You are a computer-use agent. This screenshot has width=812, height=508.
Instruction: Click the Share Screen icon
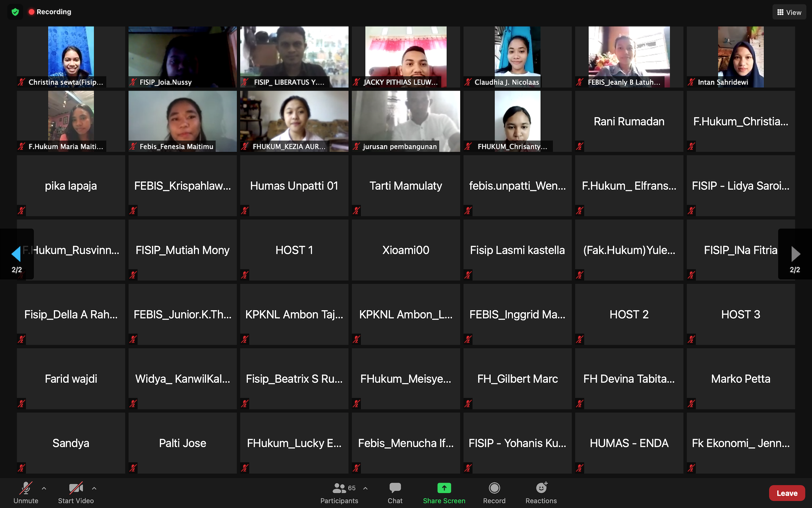(444, 488)
